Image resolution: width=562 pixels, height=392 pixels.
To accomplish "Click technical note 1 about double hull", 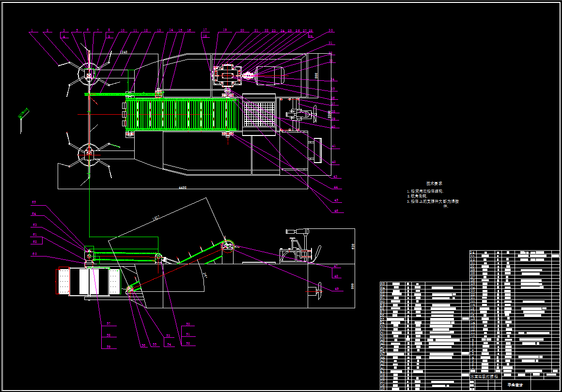I will (425, 192).
